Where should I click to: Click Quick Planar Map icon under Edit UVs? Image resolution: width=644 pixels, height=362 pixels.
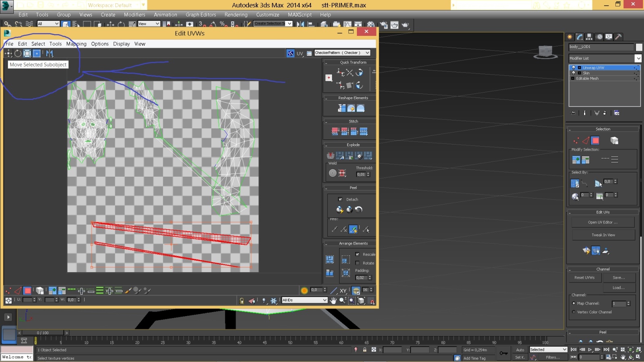point(586,251)
